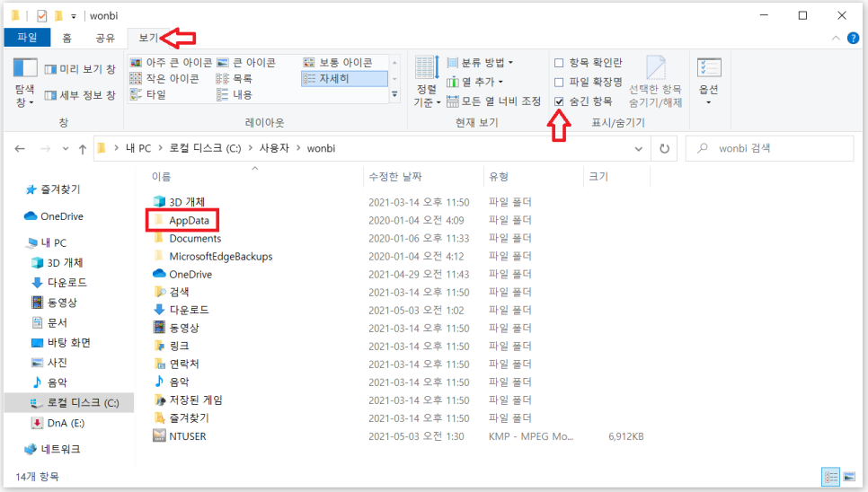Screen dimensions: 868x492
Task: Switch to the 홈 tab
Action: tap(67, 37)
